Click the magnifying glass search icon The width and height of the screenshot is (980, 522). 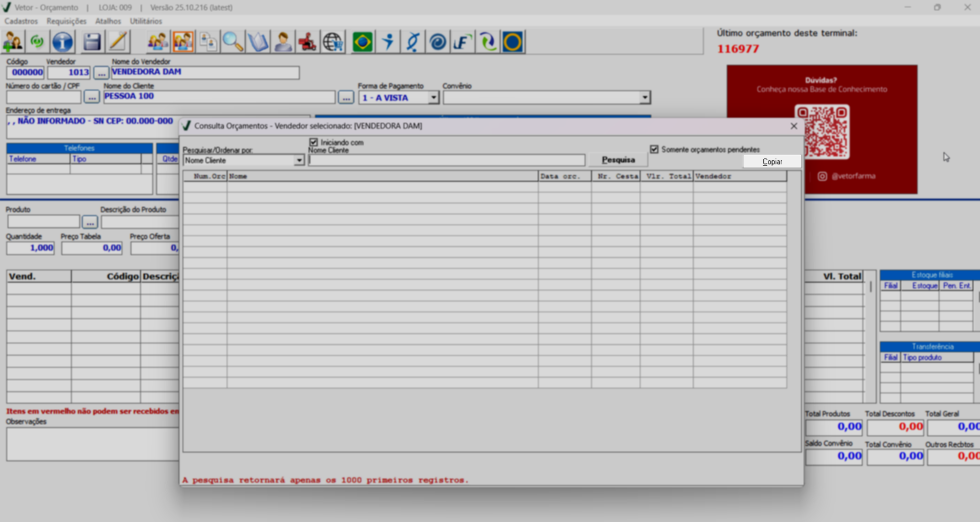(233, 42)
